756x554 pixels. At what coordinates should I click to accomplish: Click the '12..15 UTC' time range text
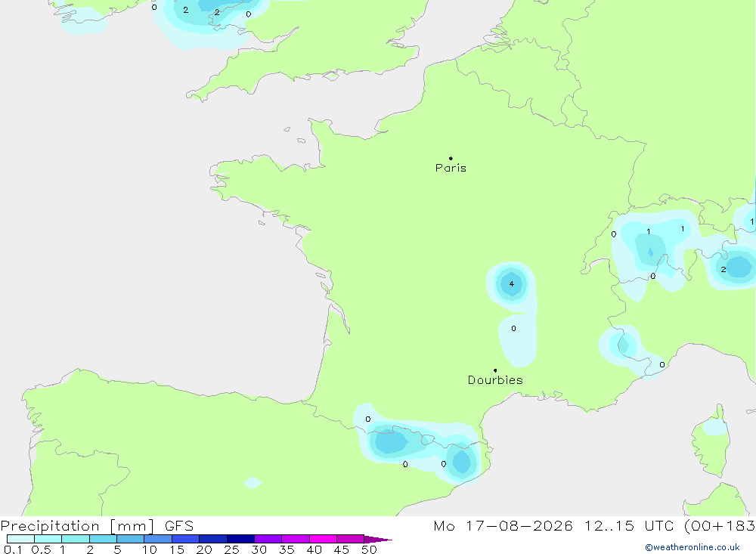[x=629, y=526]
